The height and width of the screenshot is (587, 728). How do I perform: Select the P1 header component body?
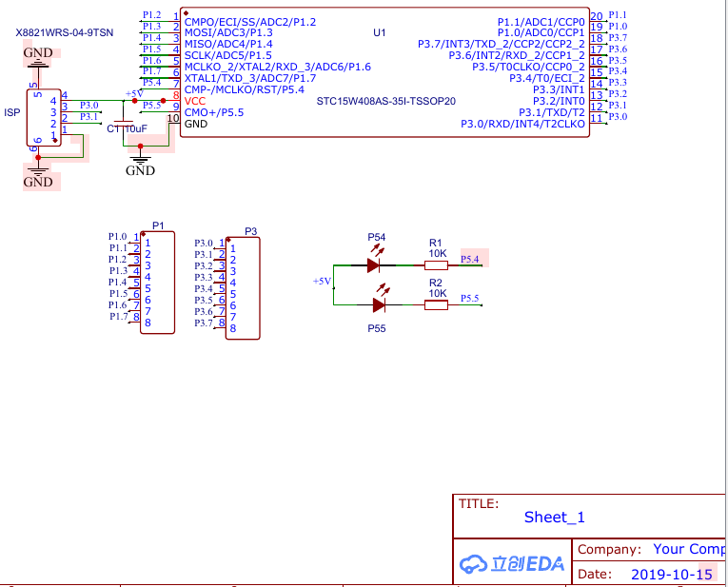[x=157, y=283]
